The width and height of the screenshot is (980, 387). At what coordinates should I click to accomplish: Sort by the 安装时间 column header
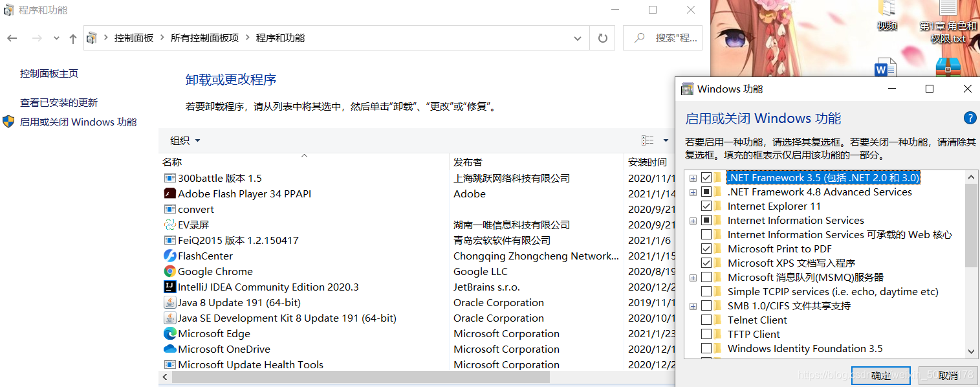coord(647,162)
